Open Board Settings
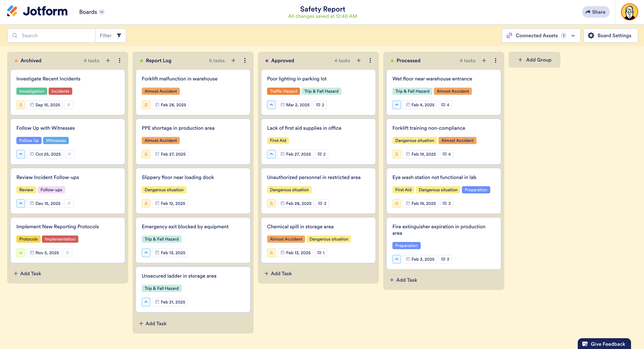 [611, 35]
